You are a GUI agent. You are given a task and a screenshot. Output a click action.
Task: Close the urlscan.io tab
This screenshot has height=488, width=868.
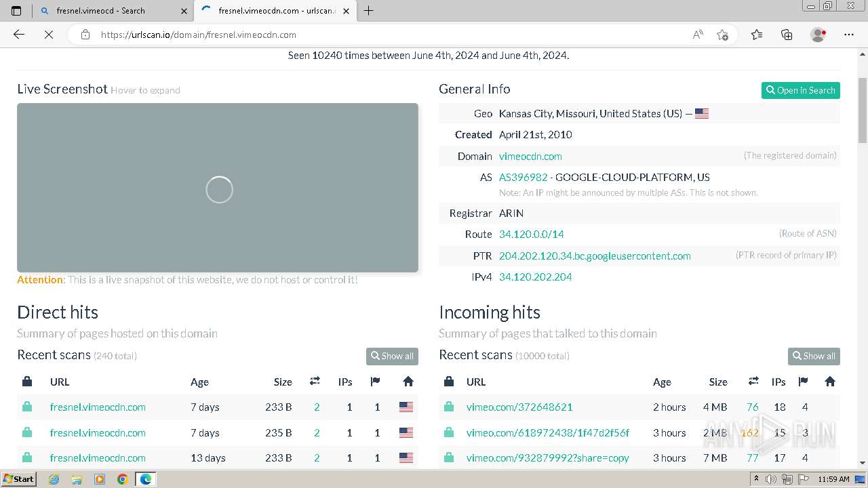click(348, 11)
